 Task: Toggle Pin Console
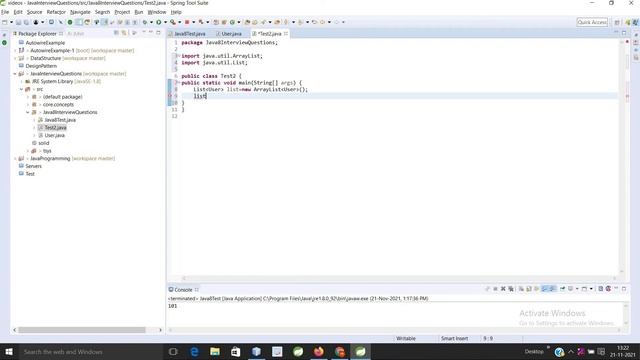pos(562,289)
